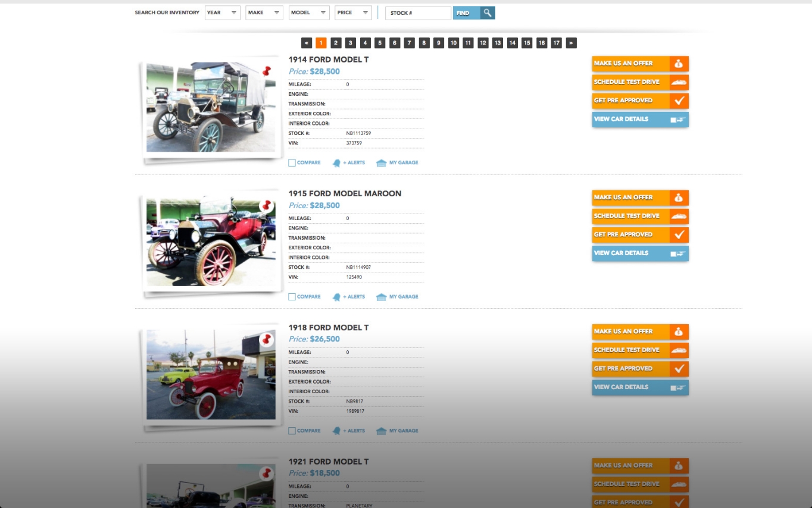This screenshot has width=812, height=508.
Task: Open the 1914 Ford Model T photo
Action: pyautogui.click(x=211, y=107)
